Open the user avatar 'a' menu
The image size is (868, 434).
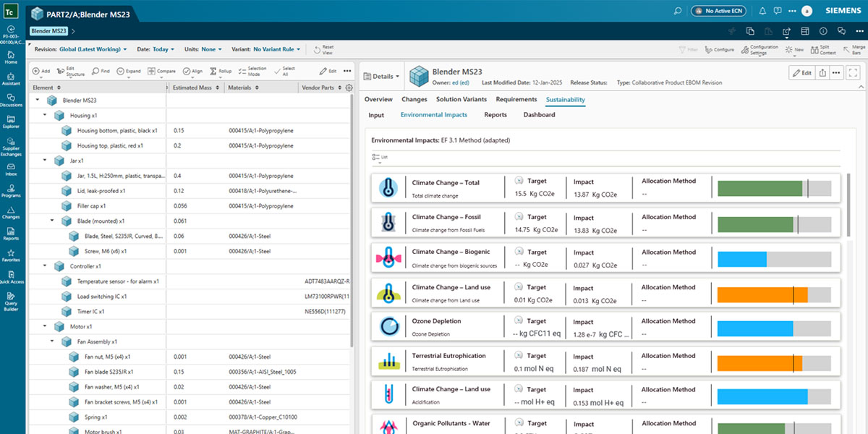[x=807, y=11]
